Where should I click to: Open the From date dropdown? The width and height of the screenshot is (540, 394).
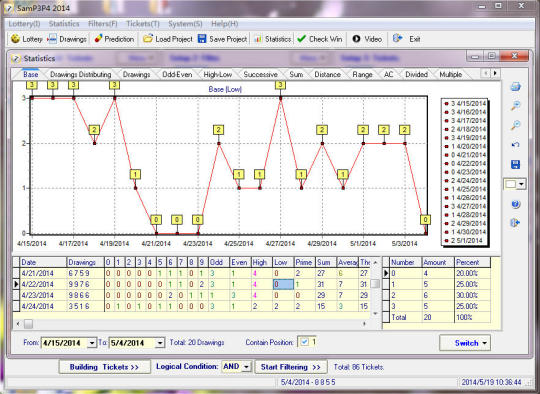92,343
